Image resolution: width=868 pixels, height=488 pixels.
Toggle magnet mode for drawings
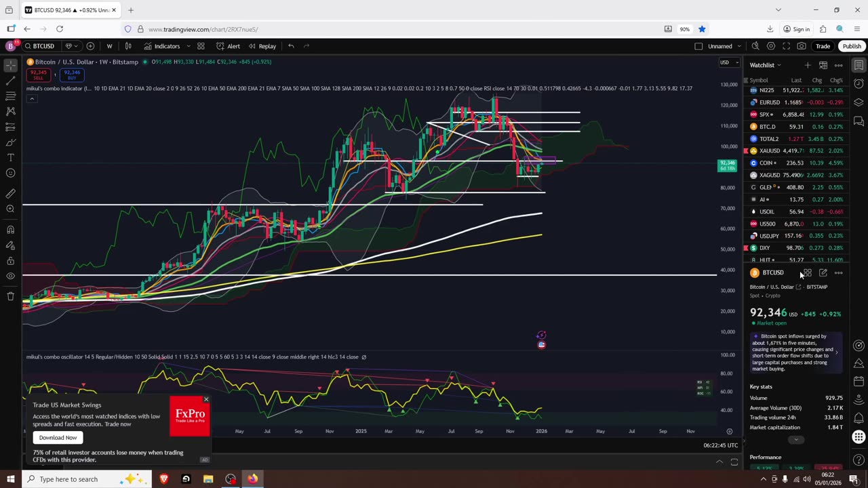(x=10, y=230)
